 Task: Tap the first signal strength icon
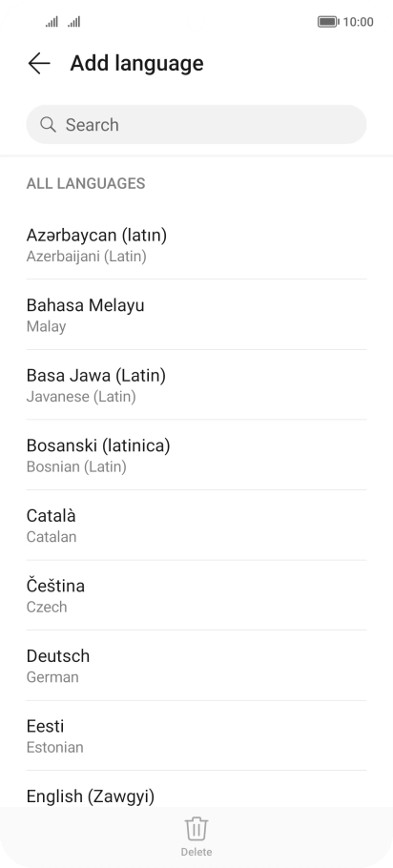(52, 22)
